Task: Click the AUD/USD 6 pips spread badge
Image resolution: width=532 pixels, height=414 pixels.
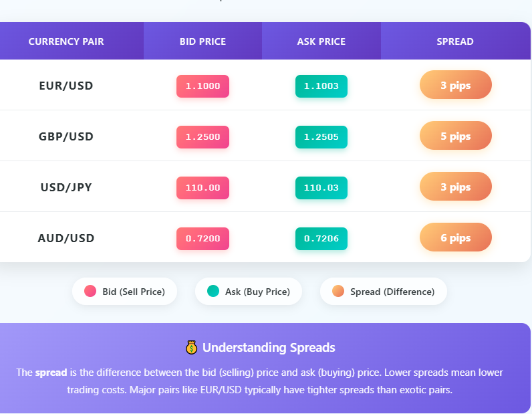Action: click(455, 238)
